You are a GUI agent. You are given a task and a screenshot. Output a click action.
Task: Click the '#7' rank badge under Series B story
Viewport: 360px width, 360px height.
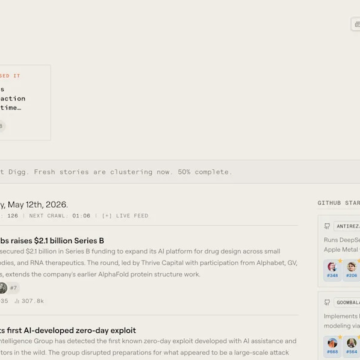click(13, 288)
